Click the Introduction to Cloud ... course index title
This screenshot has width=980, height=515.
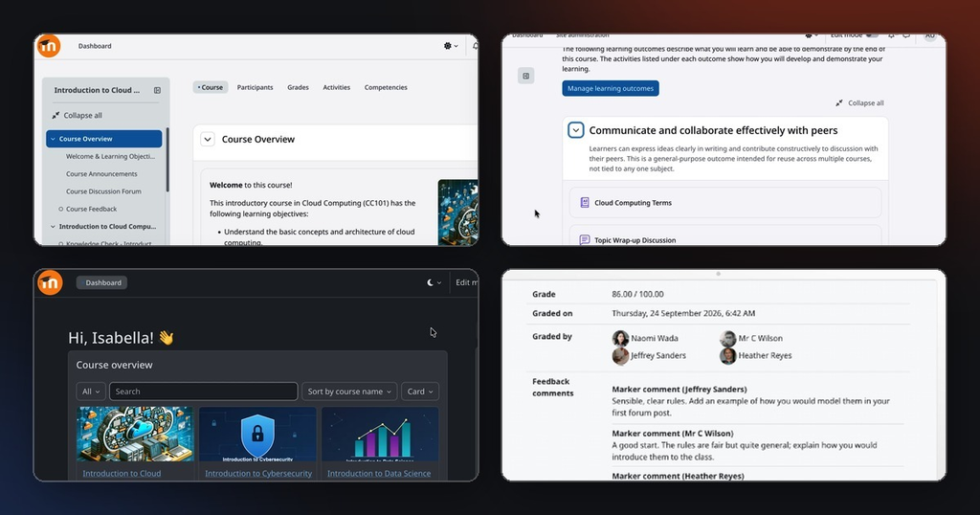pyautogui.click(x=97, y=90)
